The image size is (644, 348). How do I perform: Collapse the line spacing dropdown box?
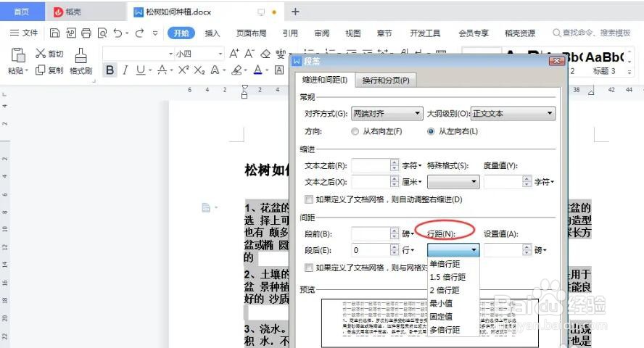453,250
